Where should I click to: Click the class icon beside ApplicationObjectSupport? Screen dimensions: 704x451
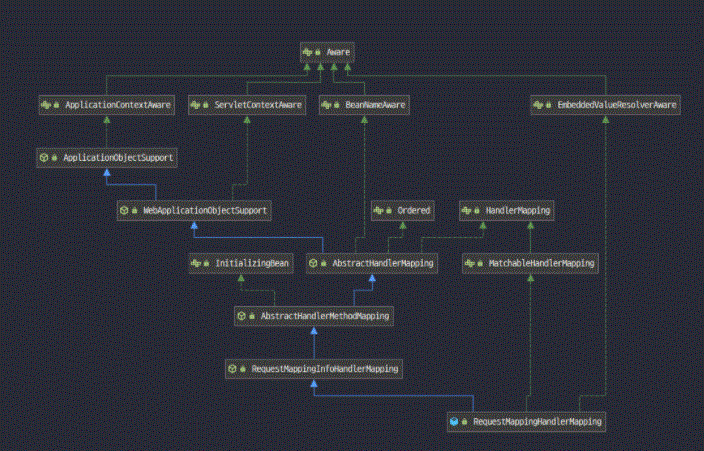(43, 158)
